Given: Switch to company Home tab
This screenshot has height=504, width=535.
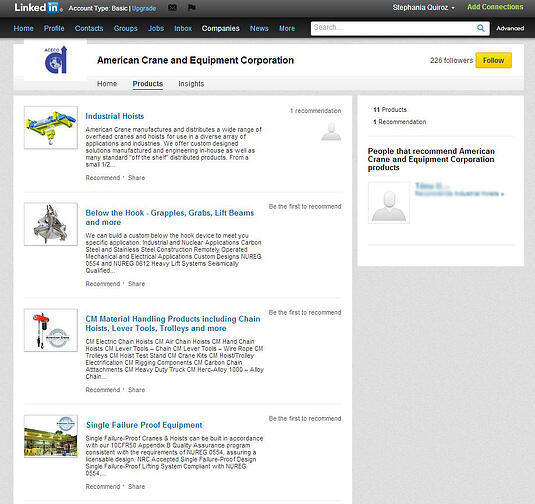Looking at the screenshot, I should point(107,84).
